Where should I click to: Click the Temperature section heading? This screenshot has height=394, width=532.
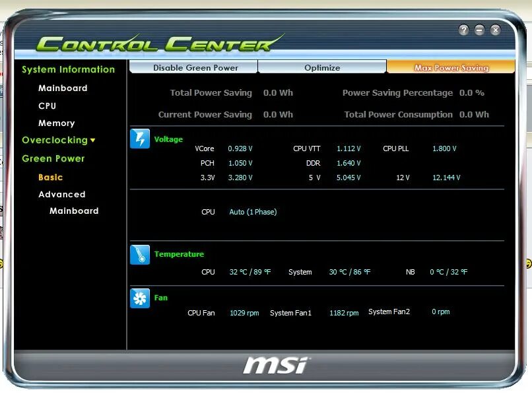click(x=179, y=254)
